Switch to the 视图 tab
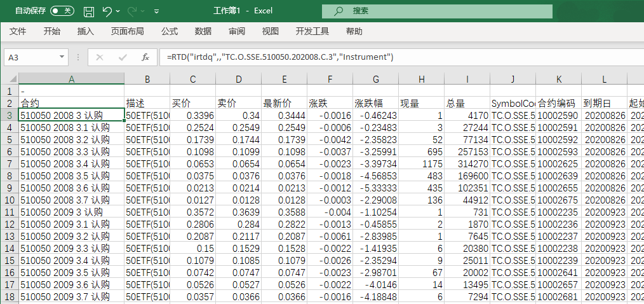The height and width of the screenshot is (304, 644). (271, 31)
